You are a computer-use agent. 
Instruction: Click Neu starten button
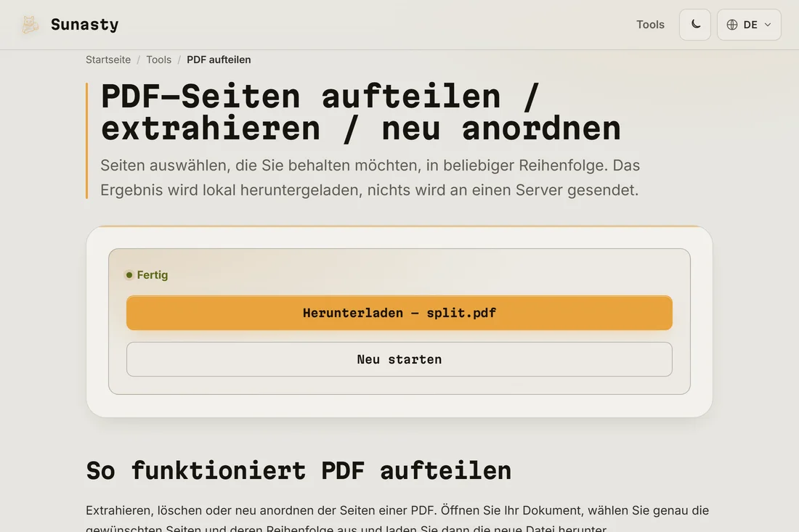point(399,359)
